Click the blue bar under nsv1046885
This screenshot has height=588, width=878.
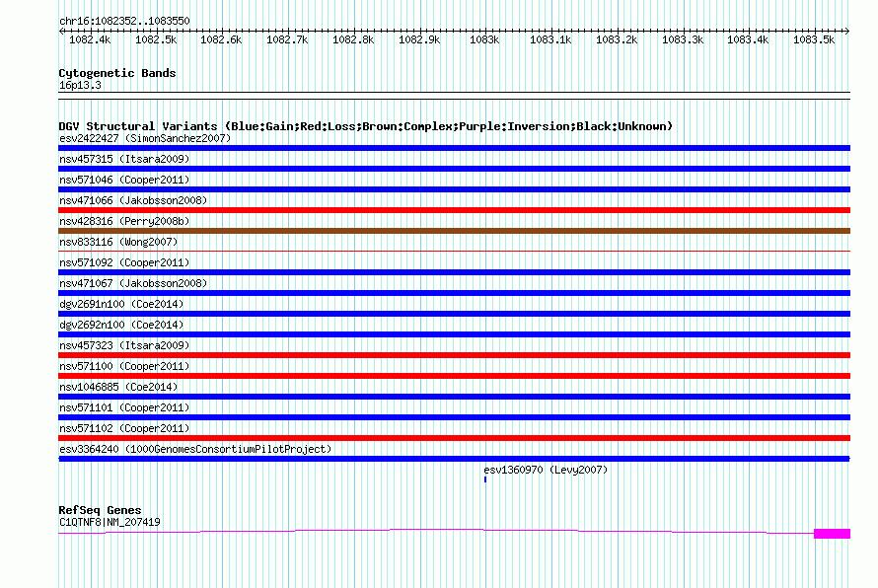coord(454,397)
